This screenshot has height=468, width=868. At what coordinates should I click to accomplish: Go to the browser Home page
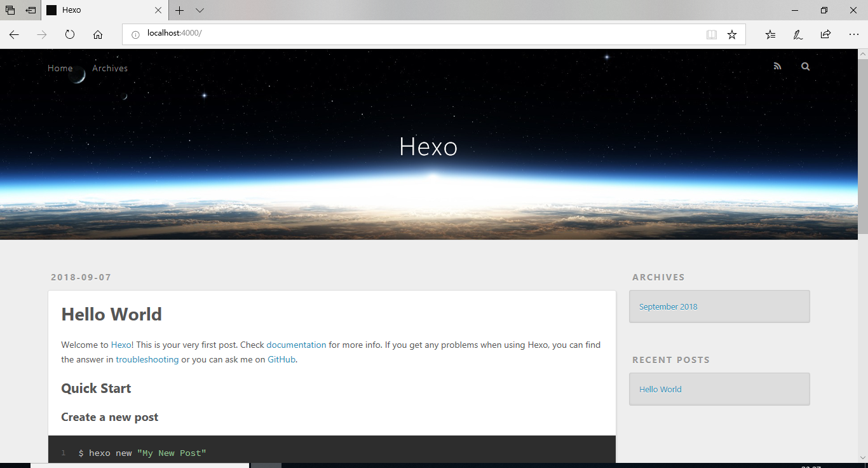pyautogui.click(x=98, y=34)
